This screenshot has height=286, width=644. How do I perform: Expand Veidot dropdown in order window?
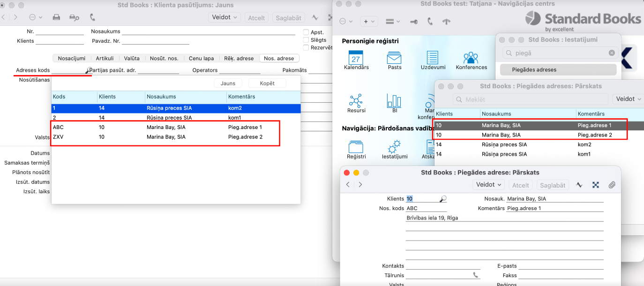(x=224, y=17)
